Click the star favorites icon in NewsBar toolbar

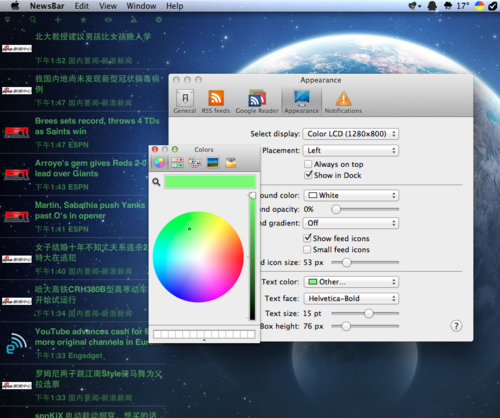83,20
